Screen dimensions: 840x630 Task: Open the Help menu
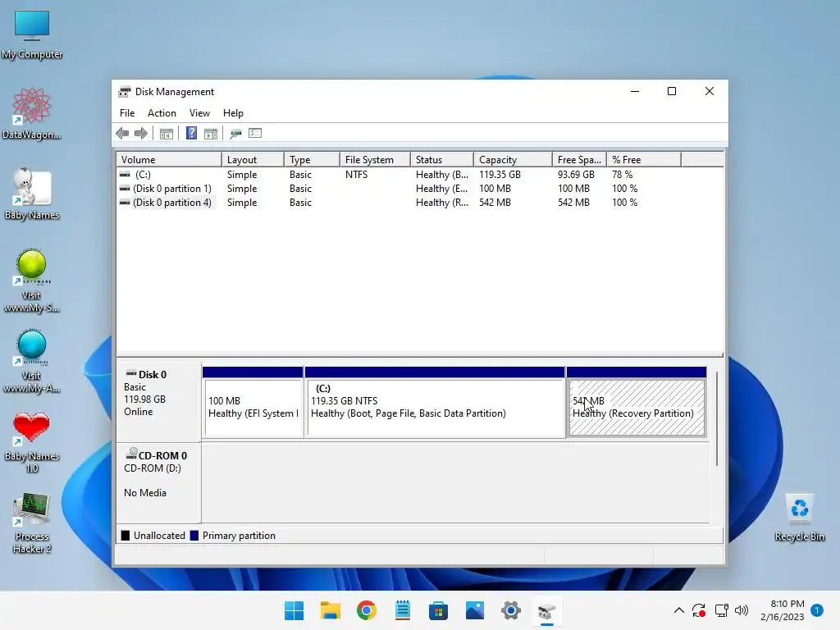click(233, 113)
